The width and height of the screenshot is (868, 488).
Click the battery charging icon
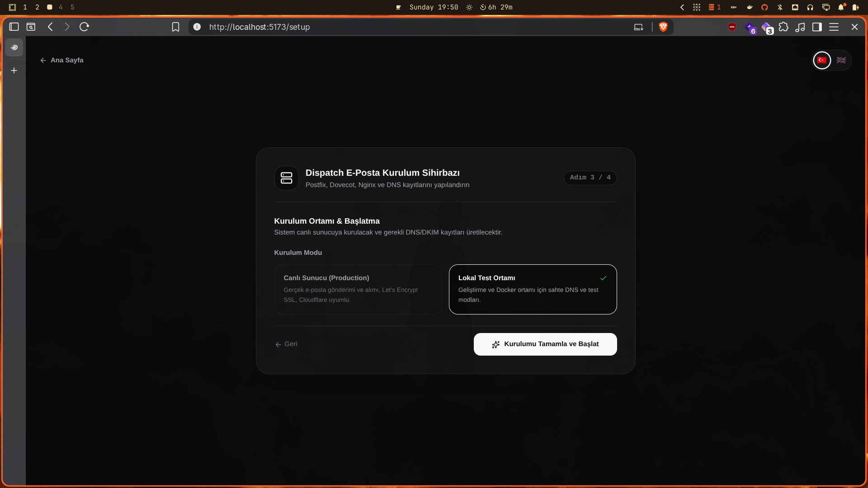pyautogui.click(x=855, y=7)
